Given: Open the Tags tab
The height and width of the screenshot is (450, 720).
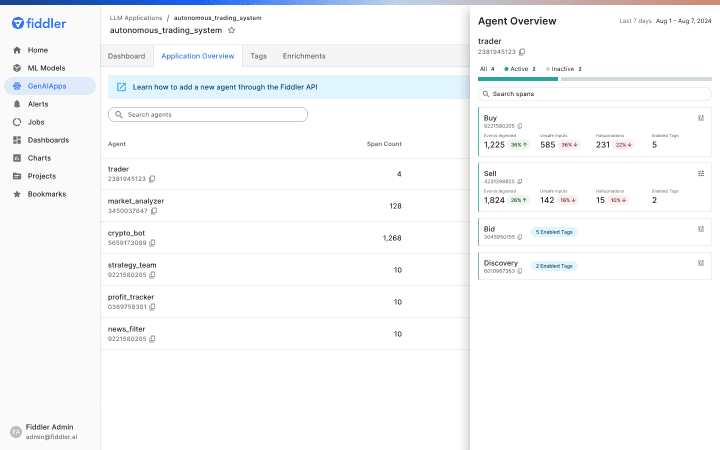Looking at the screenshot, I should (x=259, y=56).
